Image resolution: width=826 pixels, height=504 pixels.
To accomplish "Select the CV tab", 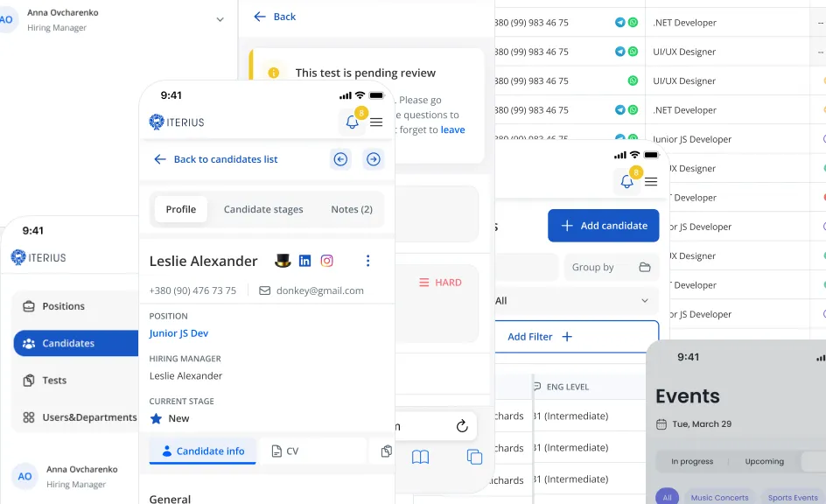I will coord(285,451).
